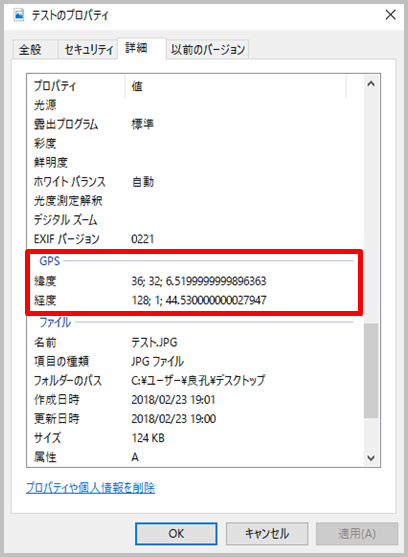Click the C:¥ユーザー¥良孔¥デスクトップ path value
The image size is (408, 557).
tap(198, 381)
